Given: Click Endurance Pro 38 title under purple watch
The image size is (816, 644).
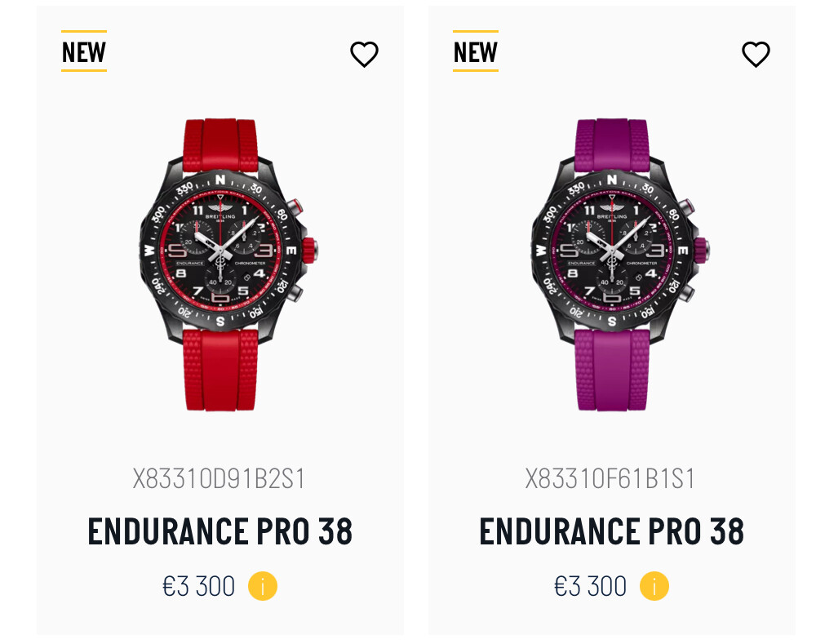Looking at the screenshot, I should (611, 531).
